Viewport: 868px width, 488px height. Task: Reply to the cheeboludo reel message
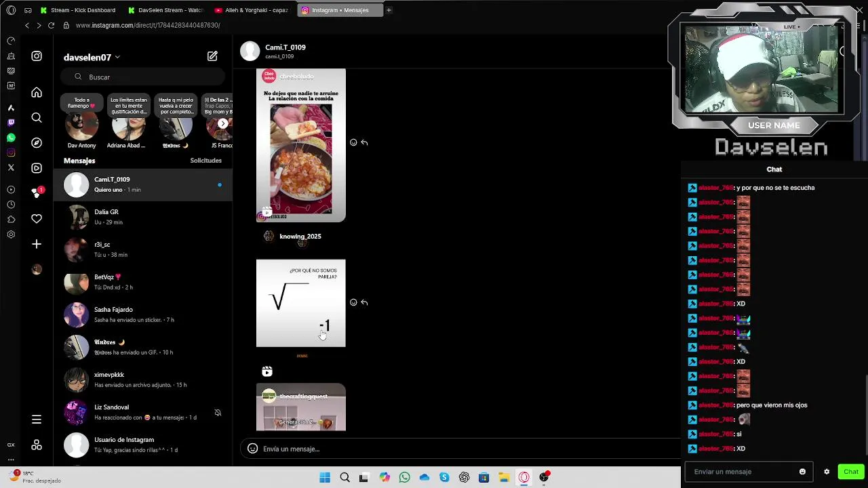point(364,142)
